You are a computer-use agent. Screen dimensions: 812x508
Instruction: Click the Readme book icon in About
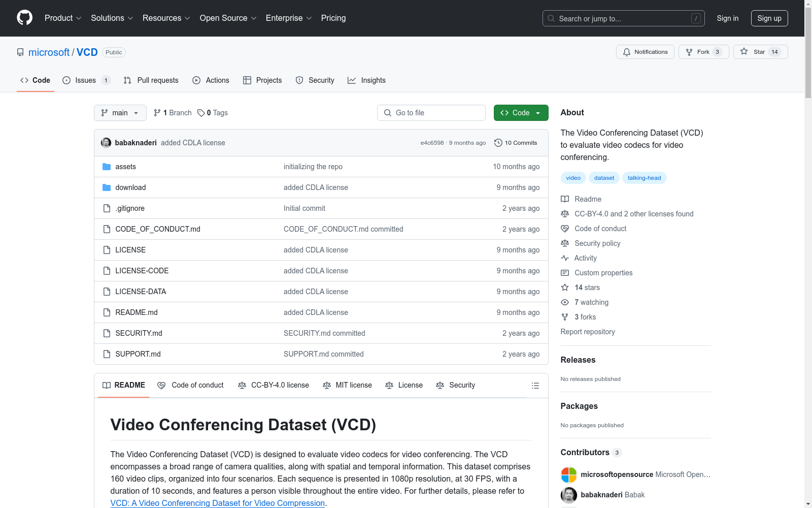pos(565,199)
